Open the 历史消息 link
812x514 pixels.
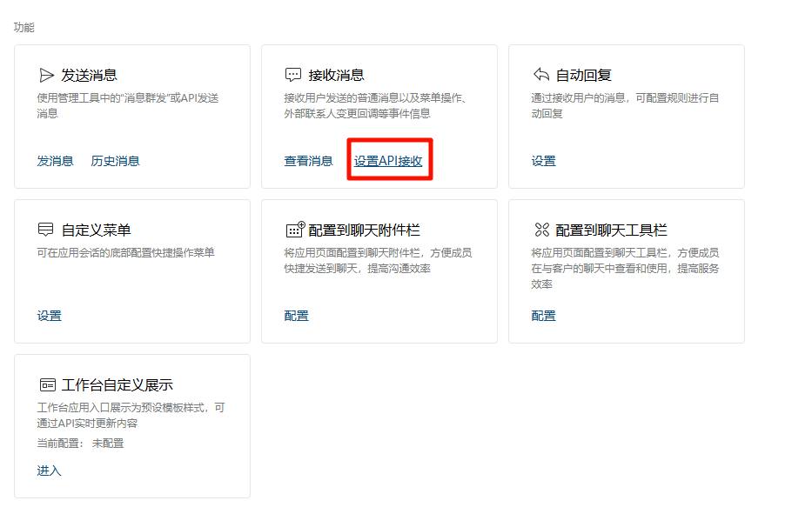pyautogui.click(x=115, y=161)
